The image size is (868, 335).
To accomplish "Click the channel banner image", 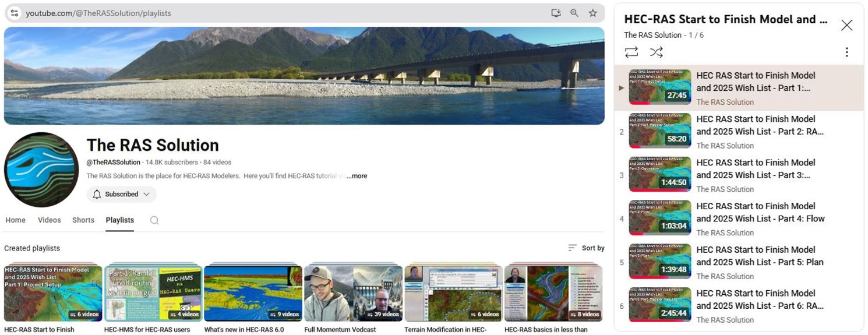I will pyautogui.click(x=304, y=76).
